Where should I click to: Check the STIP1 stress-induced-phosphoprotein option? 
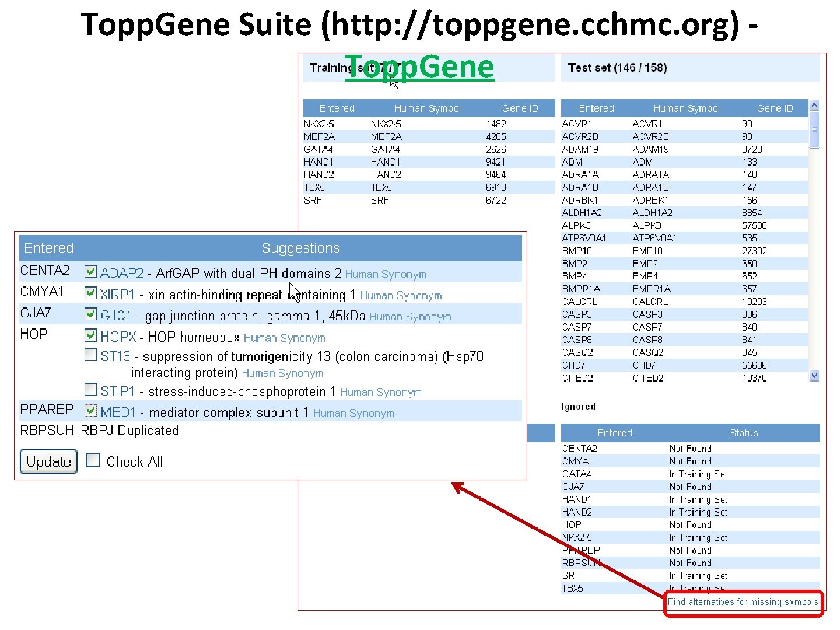tap(91, 390)
